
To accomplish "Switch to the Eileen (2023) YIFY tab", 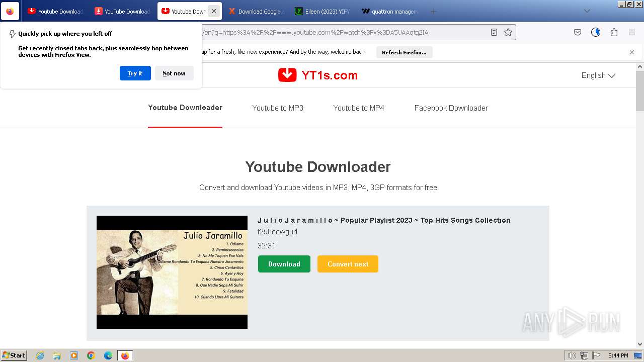I will click(x=323, y=11).
